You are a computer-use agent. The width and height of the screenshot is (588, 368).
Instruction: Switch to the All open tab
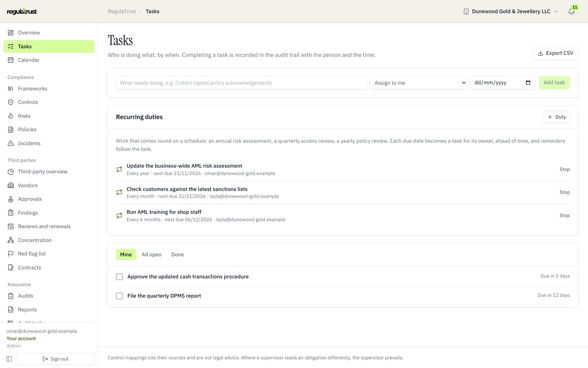(151, 255)
